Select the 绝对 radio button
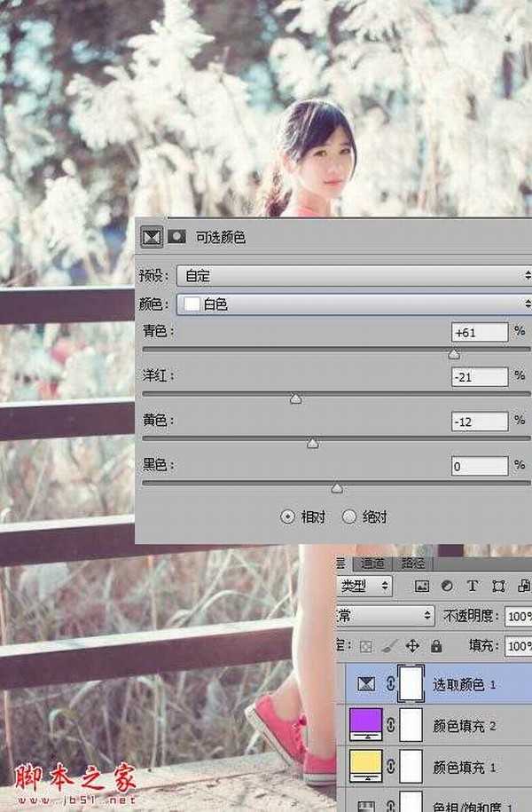Image resolution: width=532 pixels, height=812 pixels. coord(349,516)
